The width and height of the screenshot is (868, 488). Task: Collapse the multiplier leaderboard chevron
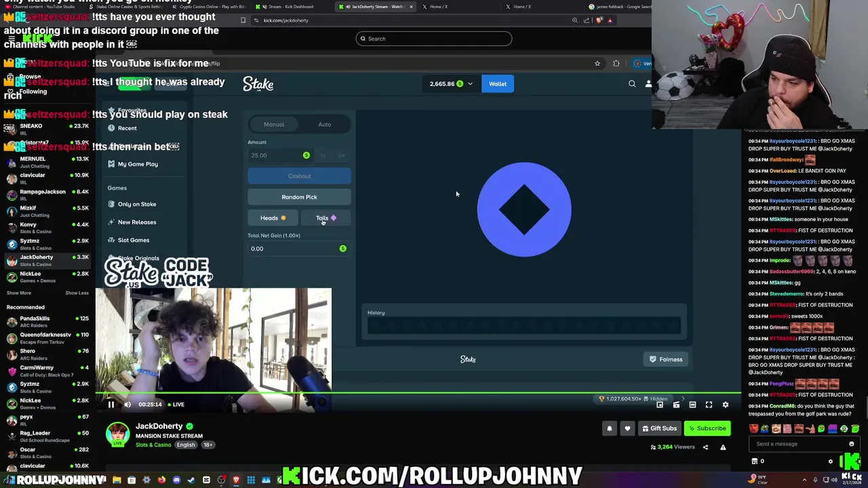coord(683,399)
